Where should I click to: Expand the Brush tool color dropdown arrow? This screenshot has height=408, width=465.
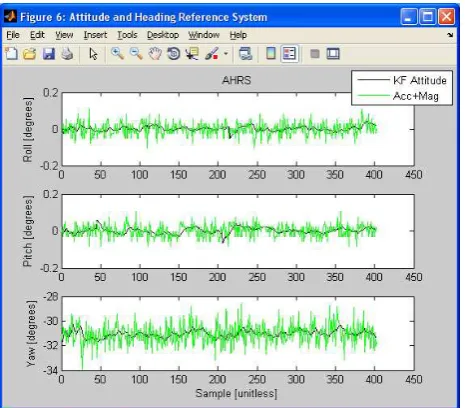tap(226, 53)
